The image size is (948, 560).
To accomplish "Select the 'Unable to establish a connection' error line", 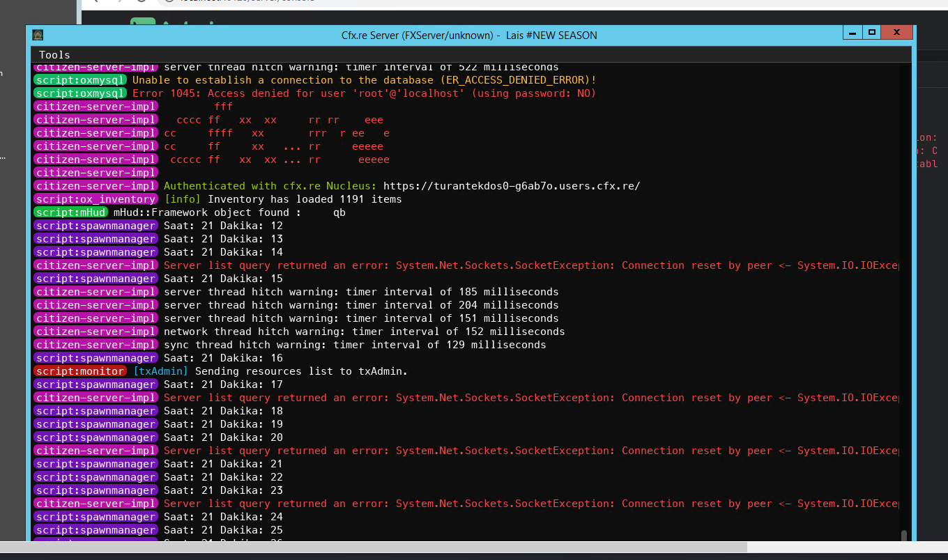I will point(365,80).
